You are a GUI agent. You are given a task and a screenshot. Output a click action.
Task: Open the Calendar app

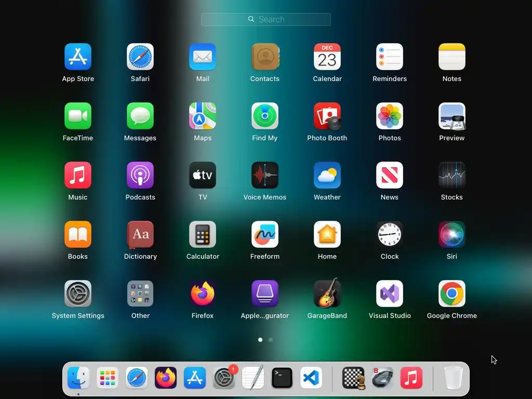tap(327, 57)
